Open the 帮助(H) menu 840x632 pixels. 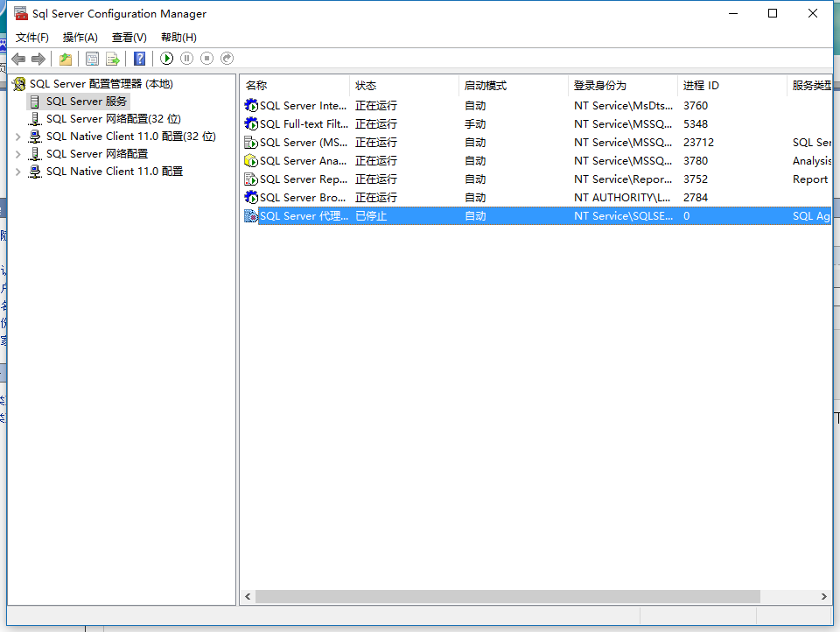click(178, 38)
